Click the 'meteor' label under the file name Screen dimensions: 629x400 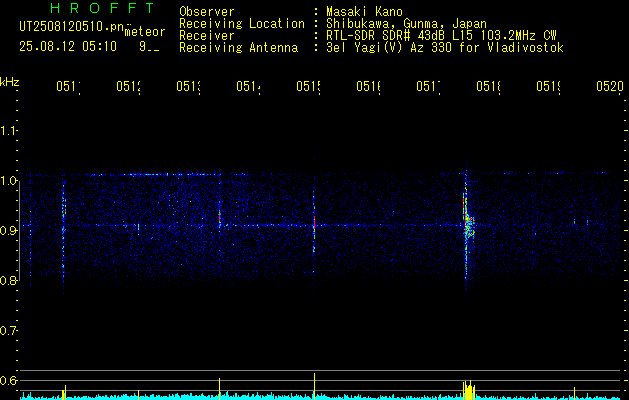[x=145, y=32]
